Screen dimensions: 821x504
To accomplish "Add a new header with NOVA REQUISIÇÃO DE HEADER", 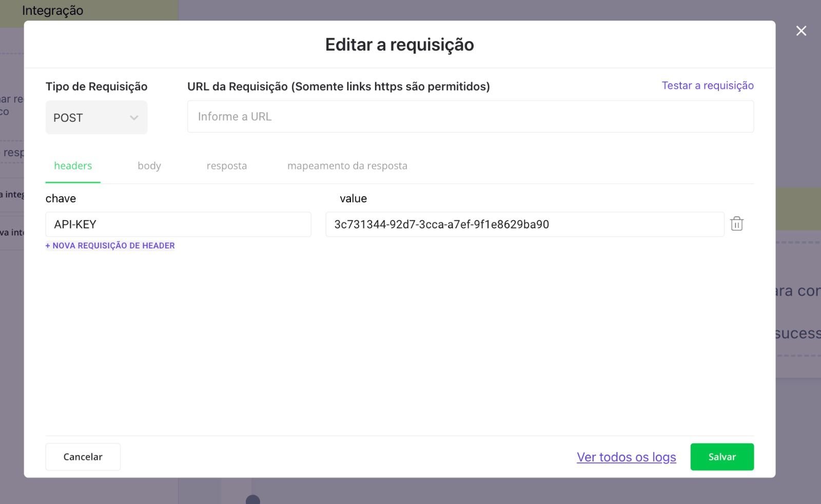I will (x=110, y=245).
